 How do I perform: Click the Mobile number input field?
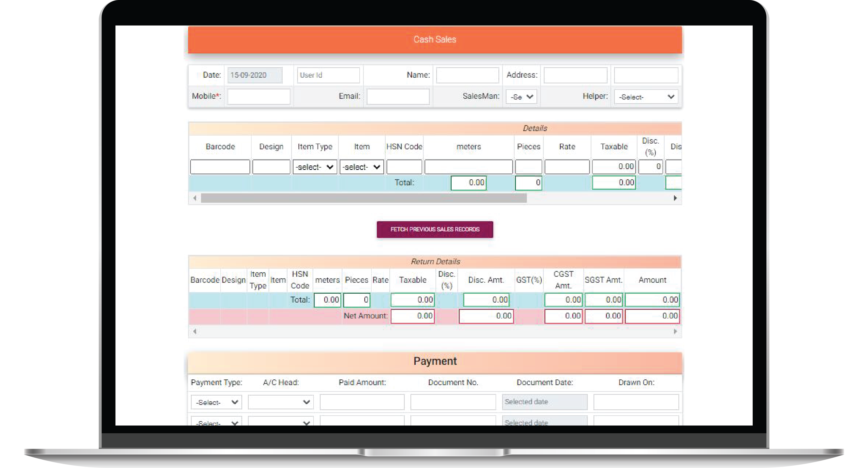pyautogui.click(x=258, y=96)
